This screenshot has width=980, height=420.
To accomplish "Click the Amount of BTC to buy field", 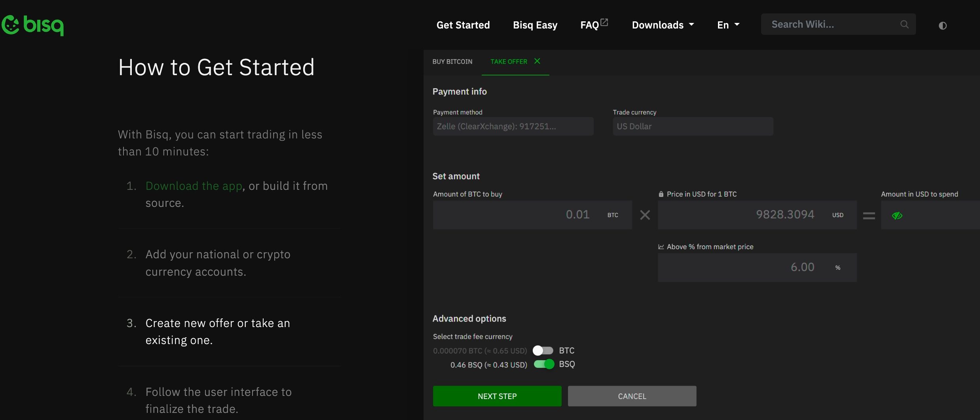I will point(532,215).
